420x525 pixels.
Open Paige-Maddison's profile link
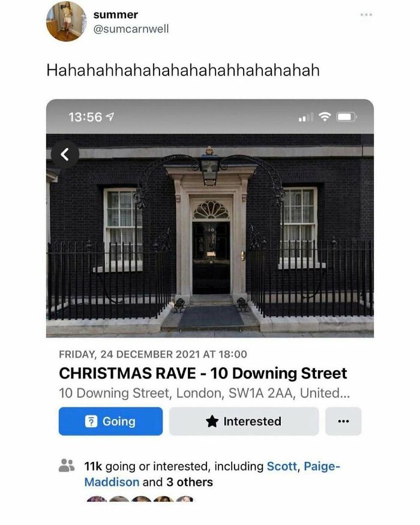pos(212,474)
